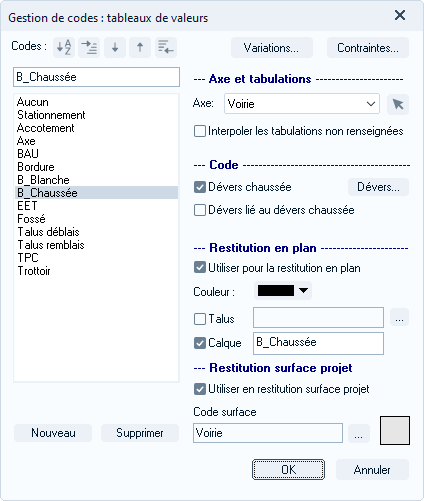
Task: Select Talus remblais in codes list
Action: (x=51, y=245)
